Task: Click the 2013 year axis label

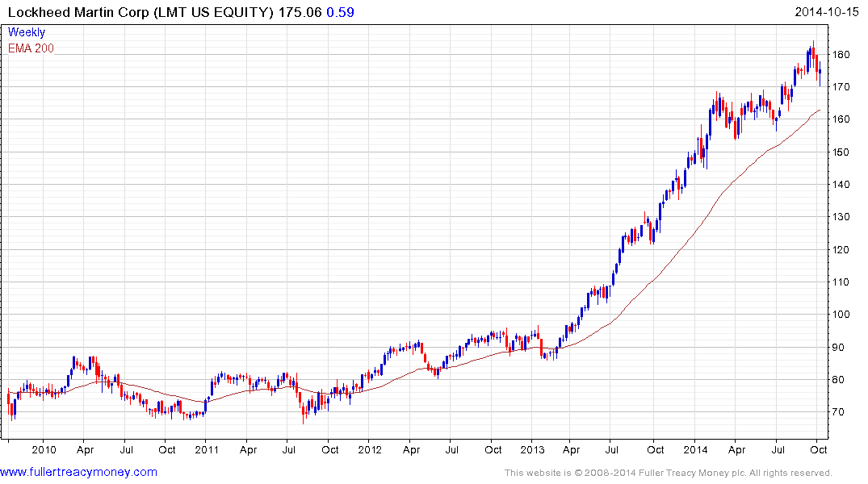Action: [532, 449]
